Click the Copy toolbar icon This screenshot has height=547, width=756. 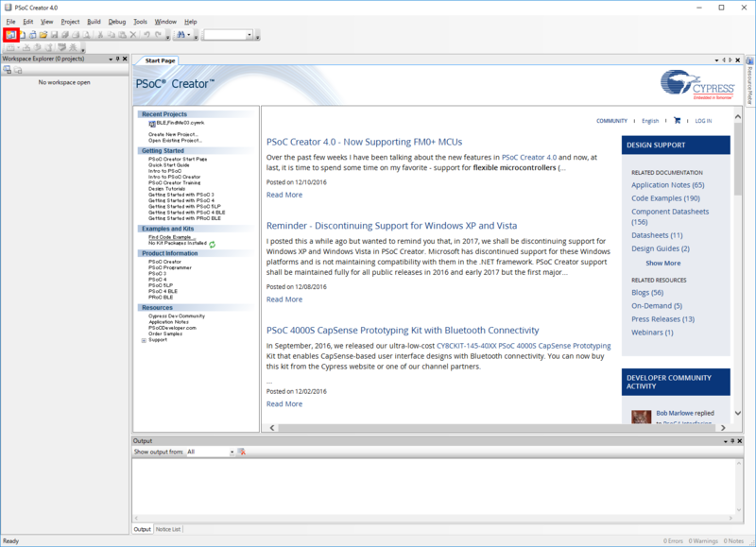pyautogui.click(x=112, y=35)
